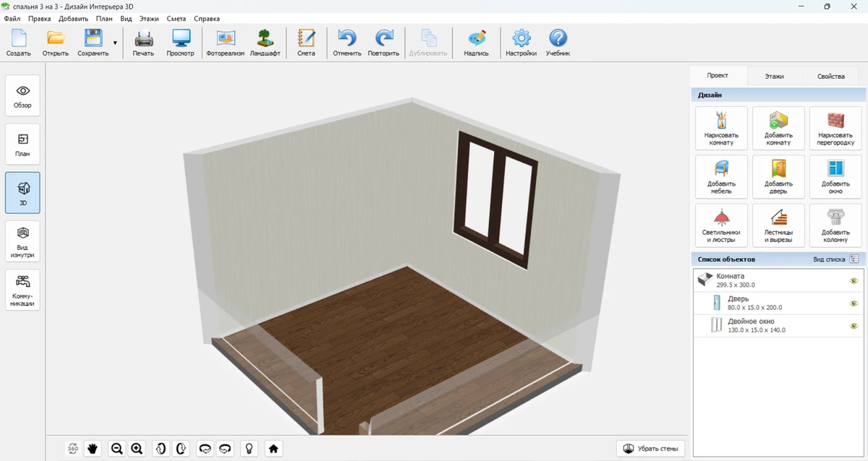Toggle the light bulb lighting icon

click(250, 449)
